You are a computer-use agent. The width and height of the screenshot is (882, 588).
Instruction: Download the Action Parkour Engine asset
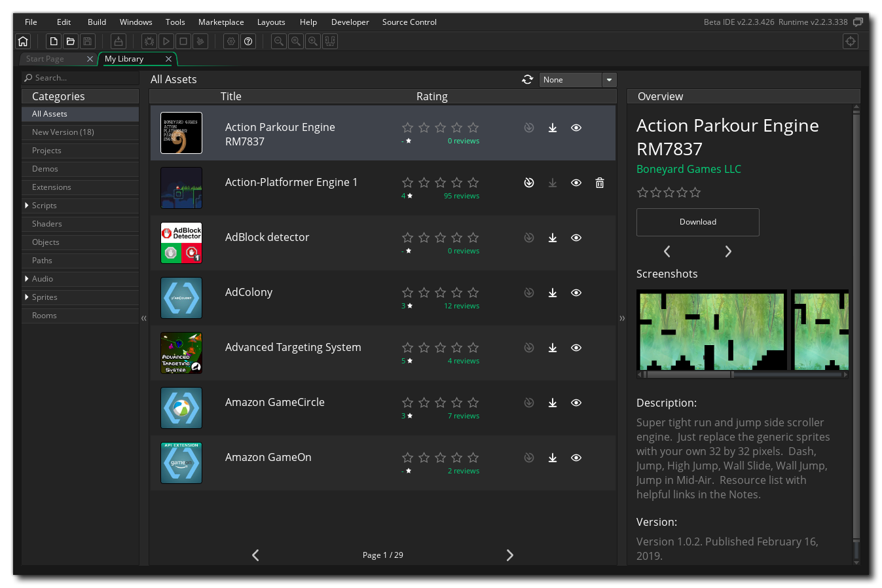click(553, 128)
